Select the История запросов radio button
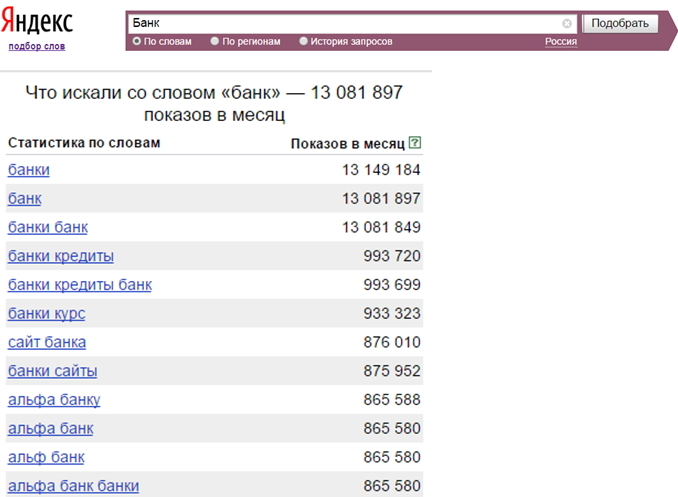The height and width of the screenshot is (497, 678). [304, 41]
